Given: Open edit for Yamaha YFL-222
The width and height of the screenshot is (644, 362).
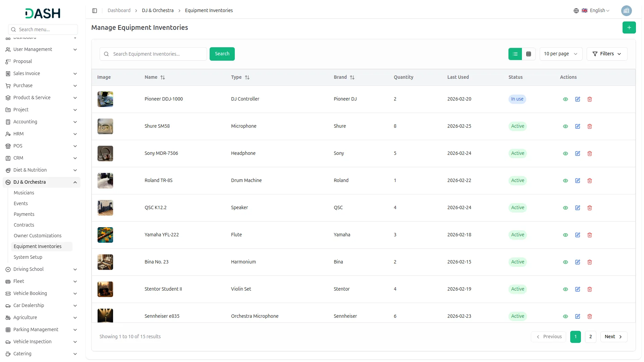Looking at the screenshot, I should tap(578, 235).
